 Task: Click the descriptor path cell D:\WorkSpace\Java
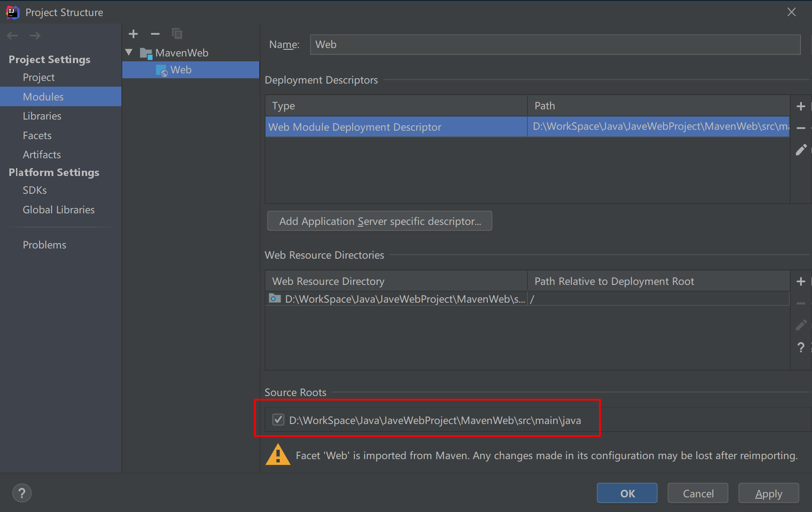tap(659, 127)
